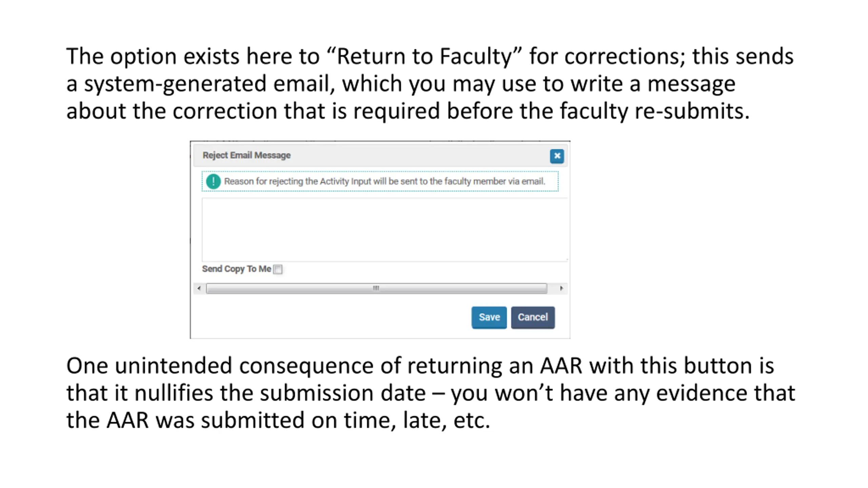Screen dimensions: 868x488
Task: Click the green exclamation info icon
Action: [213, 181]
